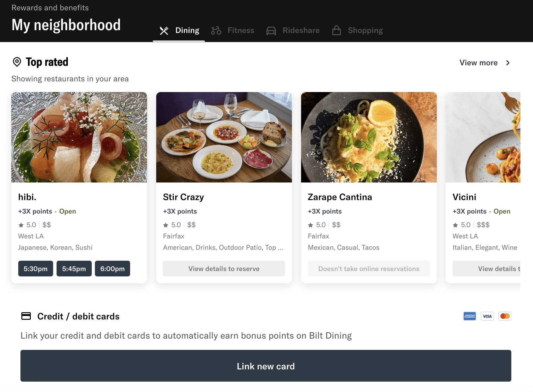This screenshot has width=533, height=392.
Task: Click View details to reserve for Stir Crazy
Action: point(224,269)
